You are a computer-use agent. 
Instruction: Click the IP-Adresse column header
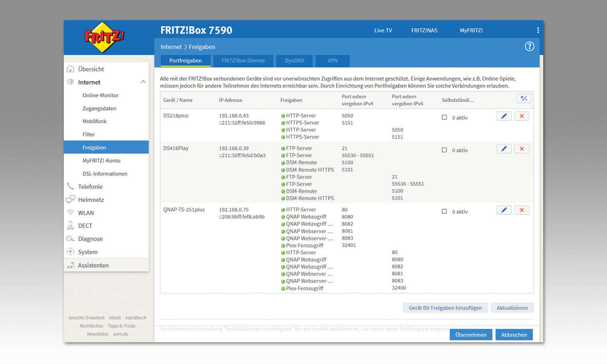tap(230, 100)
